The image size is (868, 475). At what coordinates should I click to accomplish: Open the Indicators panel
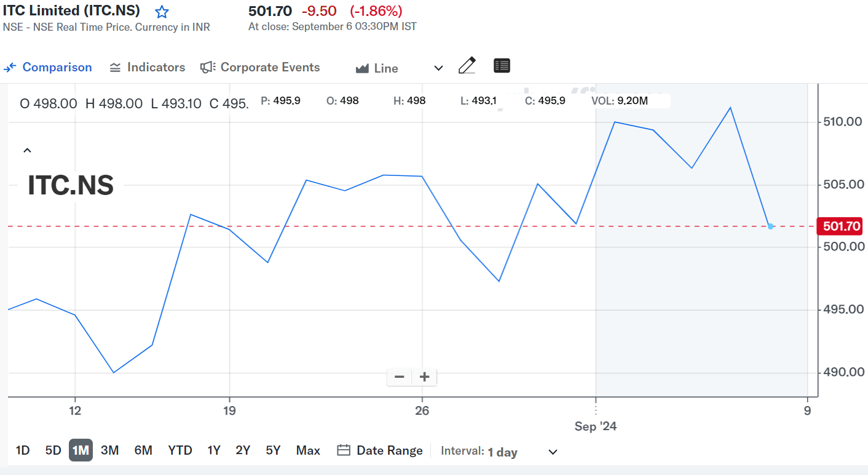coord(146,67)
